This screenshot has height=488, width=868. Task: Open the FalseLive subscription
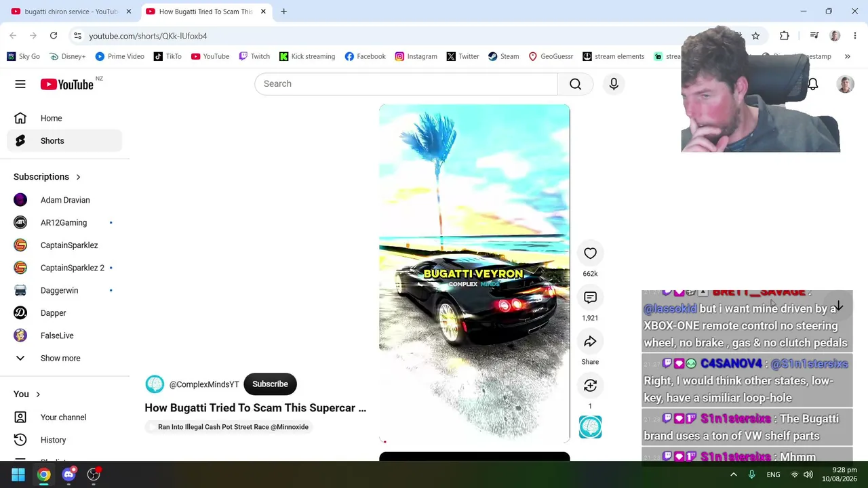pyautogui.click(x=64, y=335)
